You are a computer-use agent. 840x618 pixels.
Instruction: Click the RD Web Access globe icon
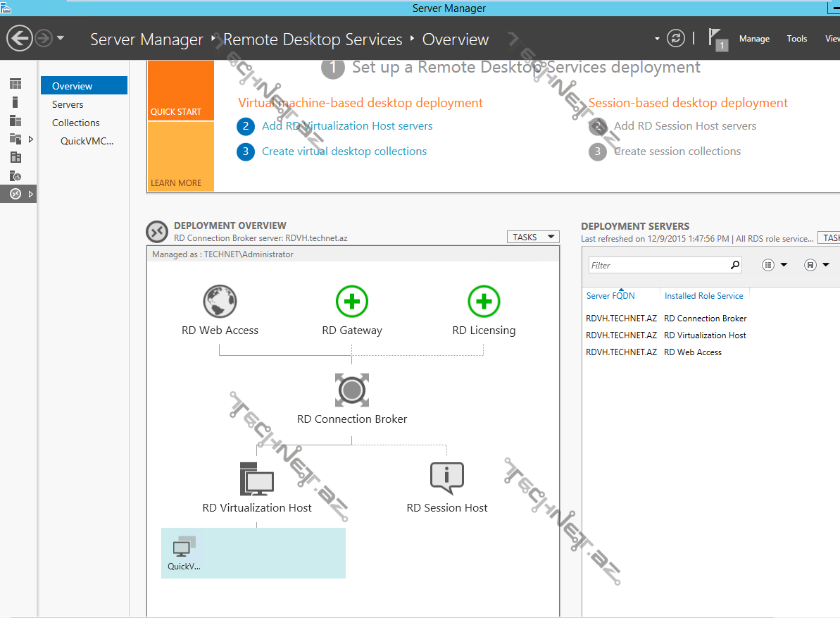[220, 302]
